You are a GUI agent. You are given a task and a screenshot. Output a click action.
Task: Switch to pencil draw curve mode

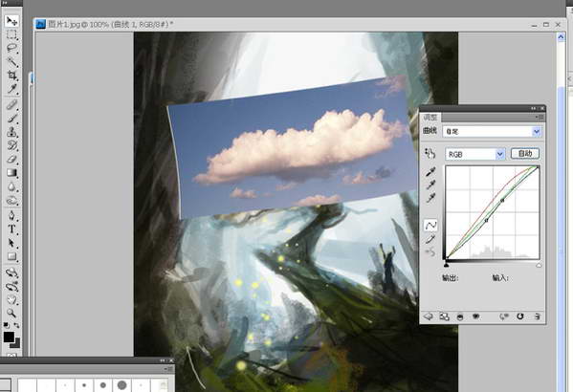pos(430,239)
